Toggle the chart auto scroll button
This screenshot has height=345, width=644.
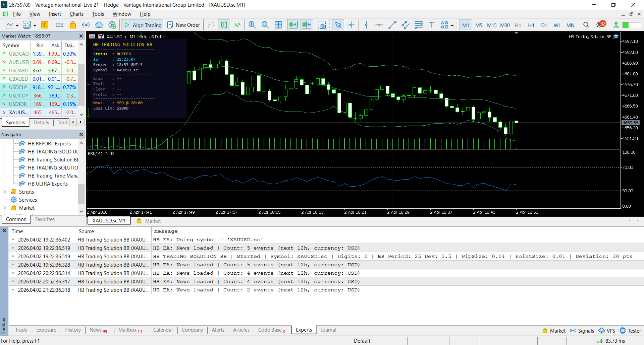coord(293,25)
